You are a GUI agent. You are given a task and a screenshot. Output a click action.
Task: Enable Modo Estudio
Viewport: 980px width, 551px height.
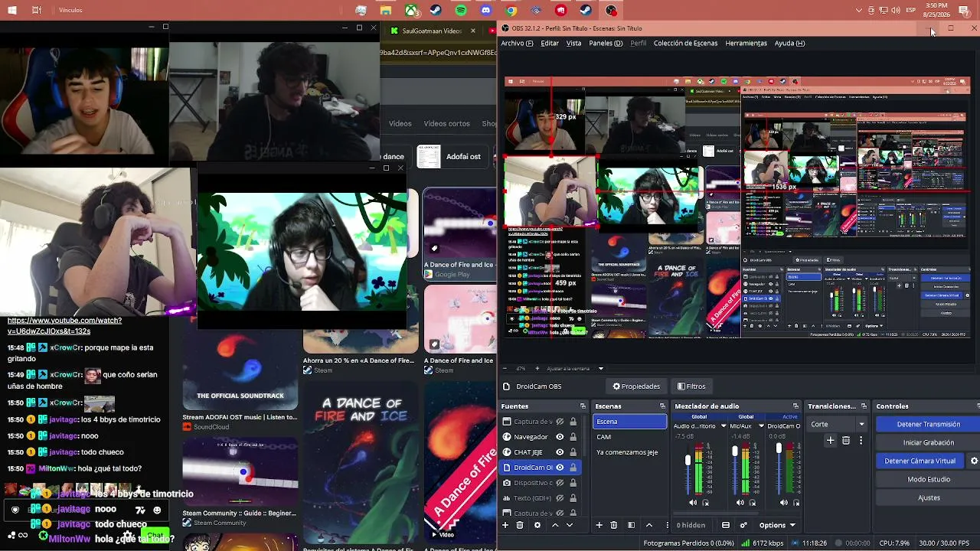pos(928,479)
